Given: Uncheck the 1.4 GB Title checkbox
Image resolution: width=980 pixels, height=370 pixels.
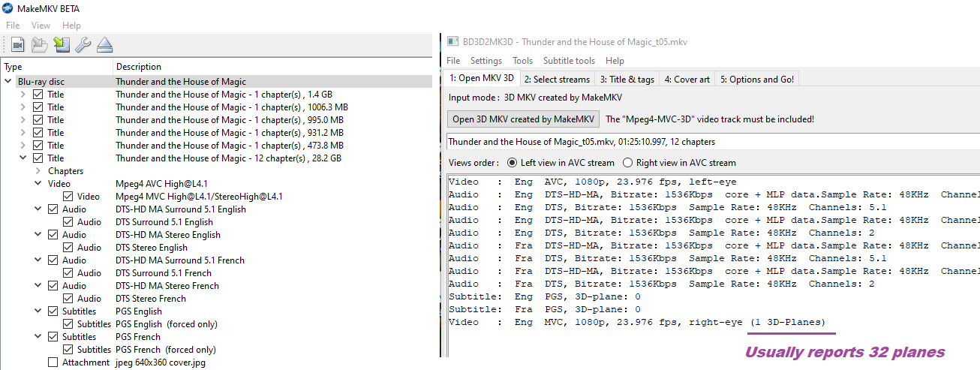Looking at the screenshot, I should click(x=38, y=95).
